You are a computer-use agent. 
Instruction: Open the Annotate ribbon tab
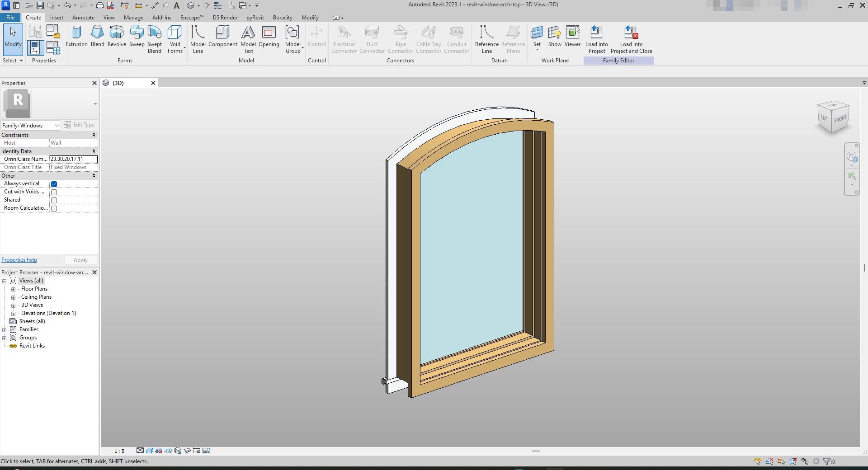click(83, 18)
